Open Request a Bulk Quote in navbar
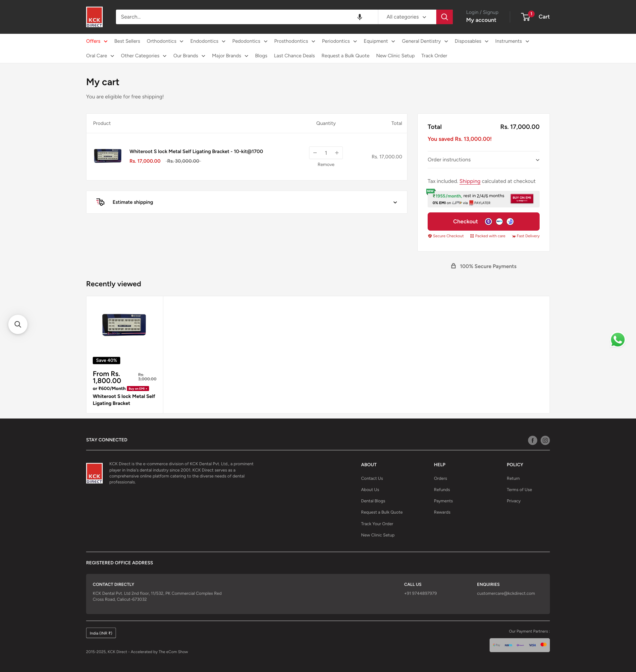Viewport: 636px width, 672px height. pos(345,56)
